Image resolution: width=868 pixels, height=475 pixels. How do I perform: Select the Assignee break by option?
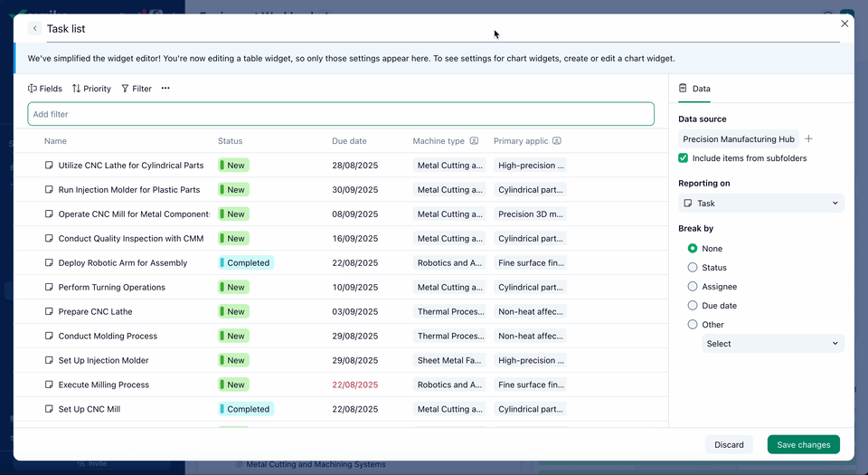tap(693, 287)
